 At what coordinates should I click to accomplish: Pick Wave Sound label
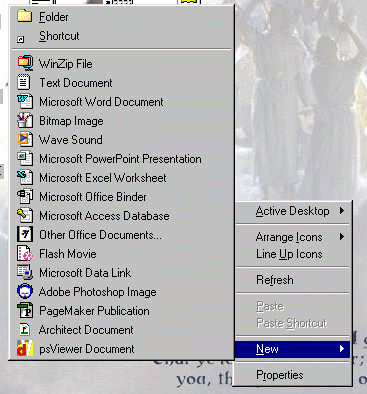(x=71, y=140)
